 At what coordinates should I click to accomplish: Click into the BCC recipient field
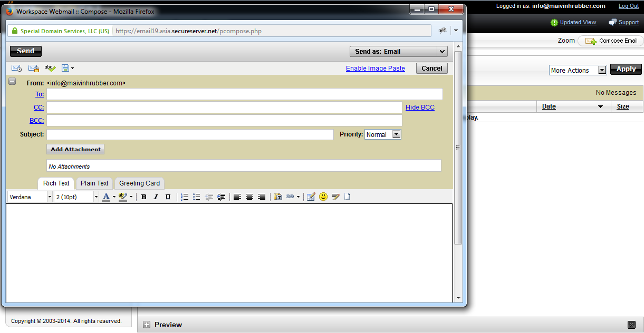[x=224, y=121]
